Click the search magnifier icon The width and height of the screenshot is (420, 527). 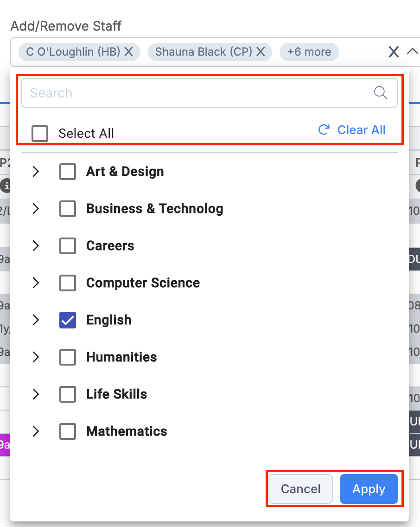(381, 93)
